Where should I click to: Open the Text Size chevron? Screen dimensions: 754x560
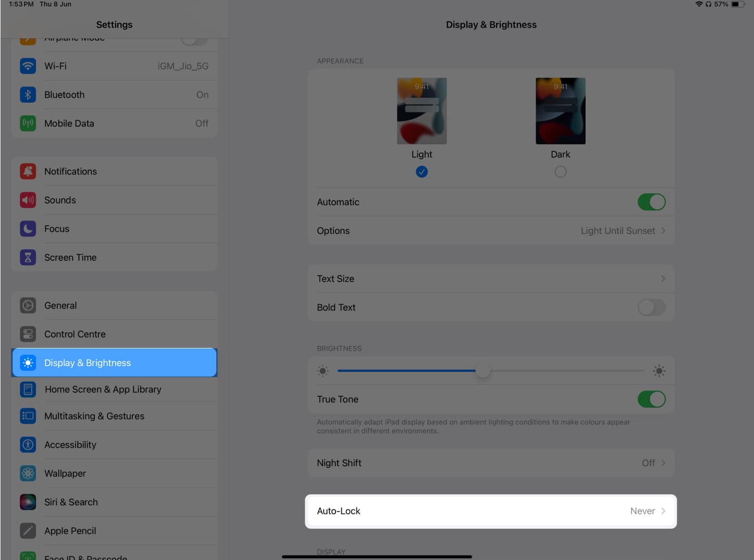[x=663, y=279]
